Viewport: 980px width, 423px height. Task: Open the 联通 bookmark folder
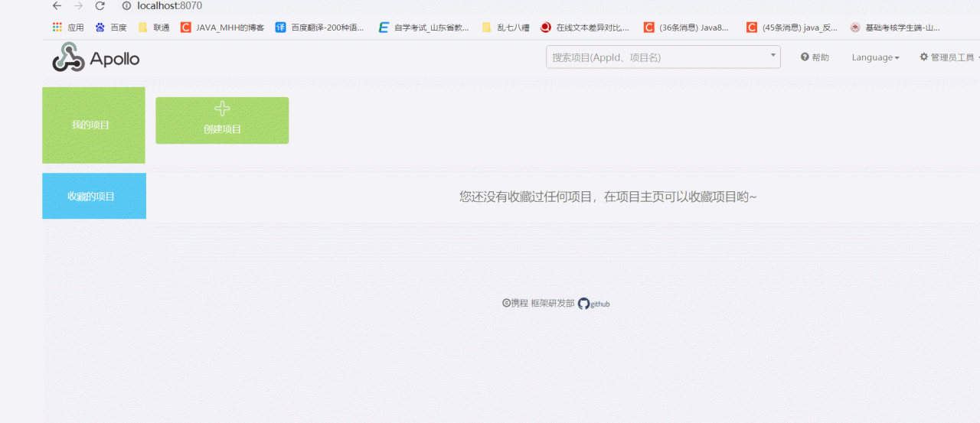pyautogui.click(x=154, y=28)
